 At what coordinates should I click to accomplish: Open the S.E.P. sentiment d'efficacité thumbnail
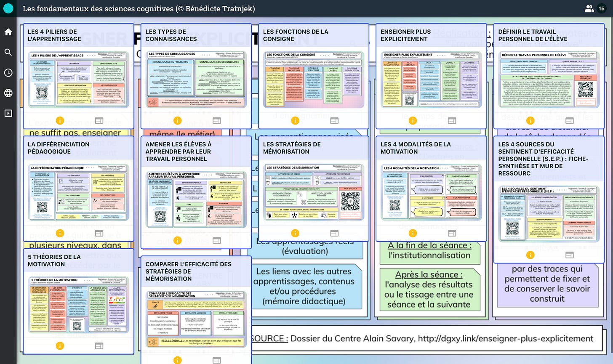click(x=549, y=215)
